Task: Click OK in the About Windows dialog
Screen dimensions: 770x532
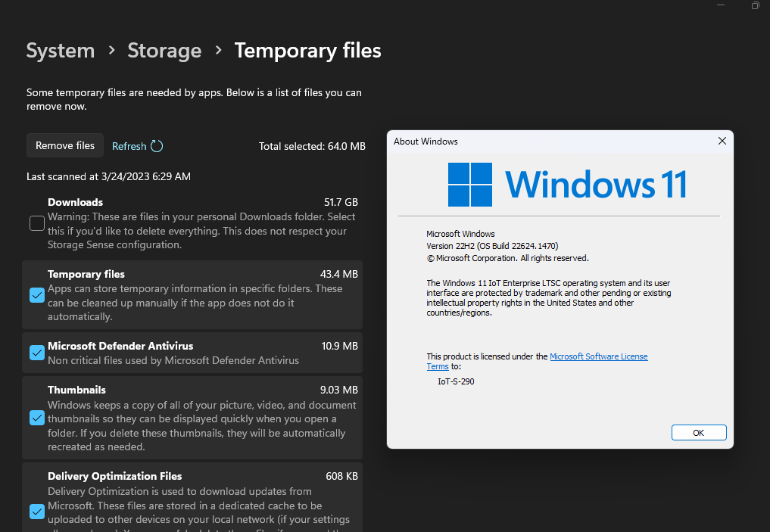Action: tap(698, 432)
